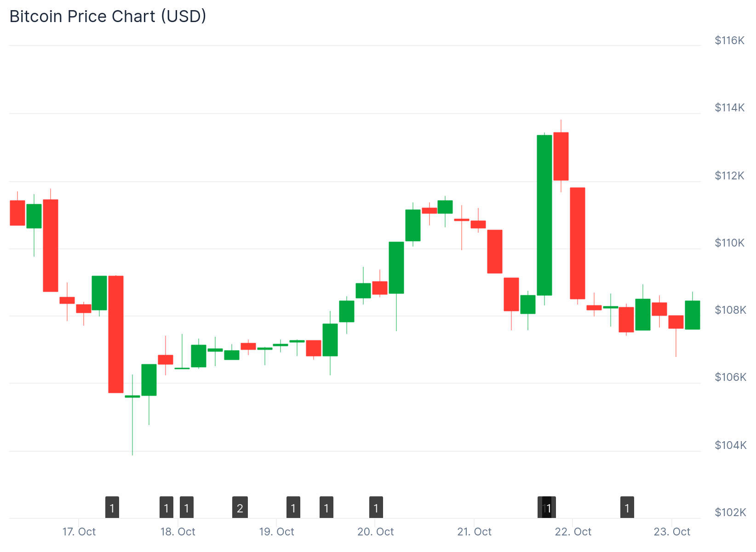
Task: Open the overlapping event markers before 22. Oct
Action: [x=547, y=507]
